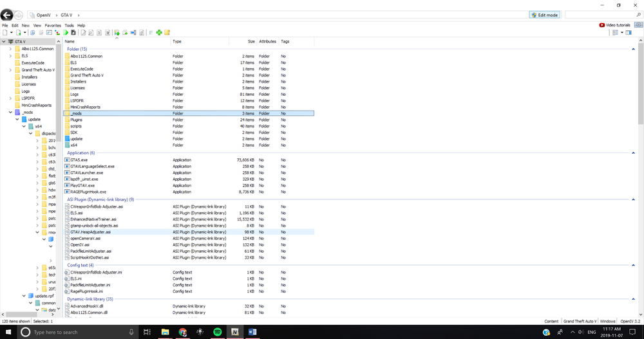The width and height of the screenshot is (644, 339).
Task: Click the black floppy disk toolbar icon
Action: [73, 32]
